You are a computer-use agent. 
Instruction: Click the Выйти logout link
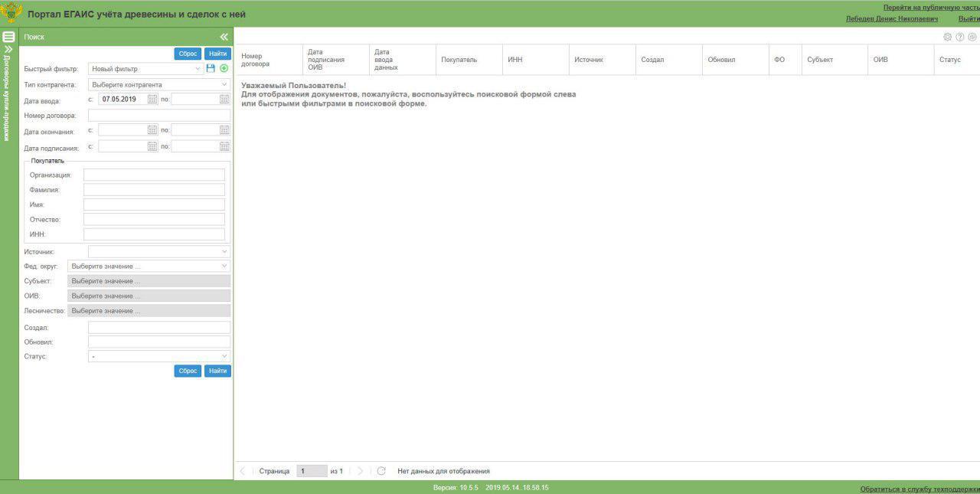[969, 18]
